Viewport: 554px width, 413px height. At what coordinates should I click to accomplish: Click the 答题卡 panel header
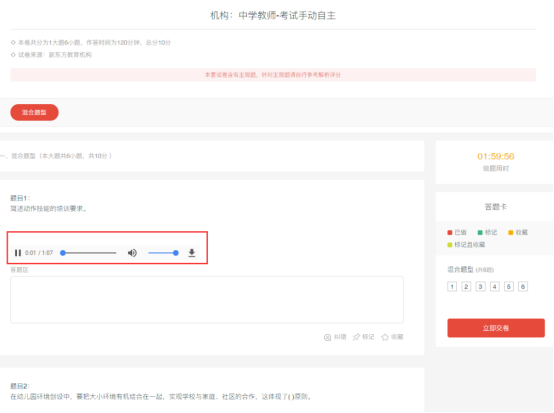(x=495, y=207)
